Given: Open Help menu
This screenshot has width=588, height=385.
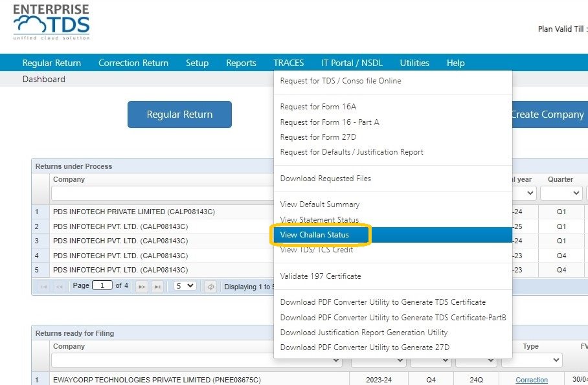Looking at the screenshot, I should click(456, 63).
